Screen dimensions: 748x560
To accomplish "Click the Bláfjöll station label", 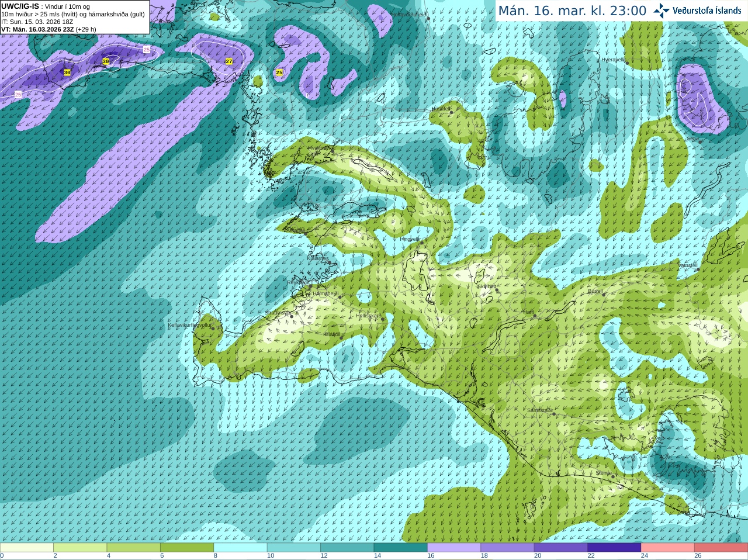I will tap(333, 334).
